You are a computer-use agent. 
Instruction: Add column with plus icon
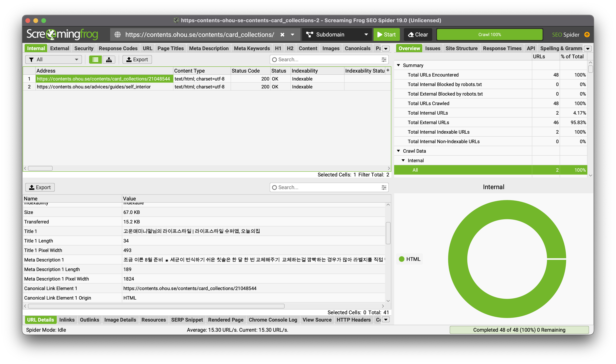[388, 70]
